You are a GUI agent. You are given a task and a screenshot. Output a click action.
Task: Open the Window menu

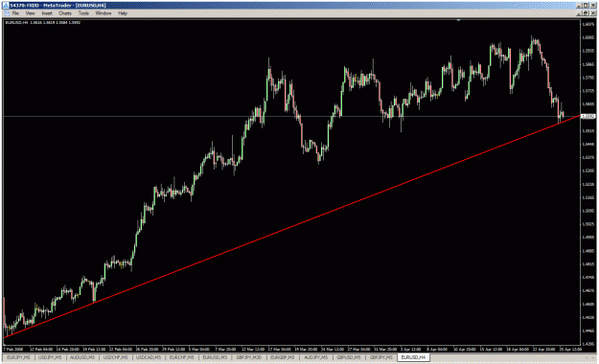click(104, 13)
